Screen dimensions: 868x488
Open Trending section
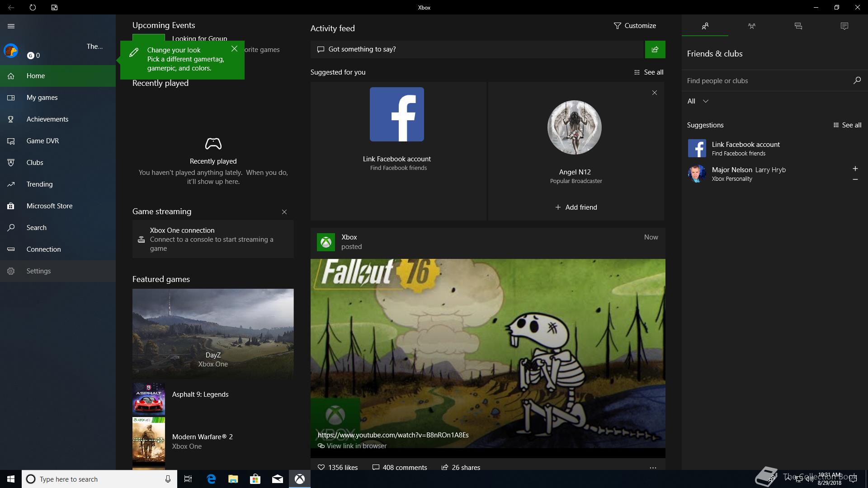tap(58, 184)
